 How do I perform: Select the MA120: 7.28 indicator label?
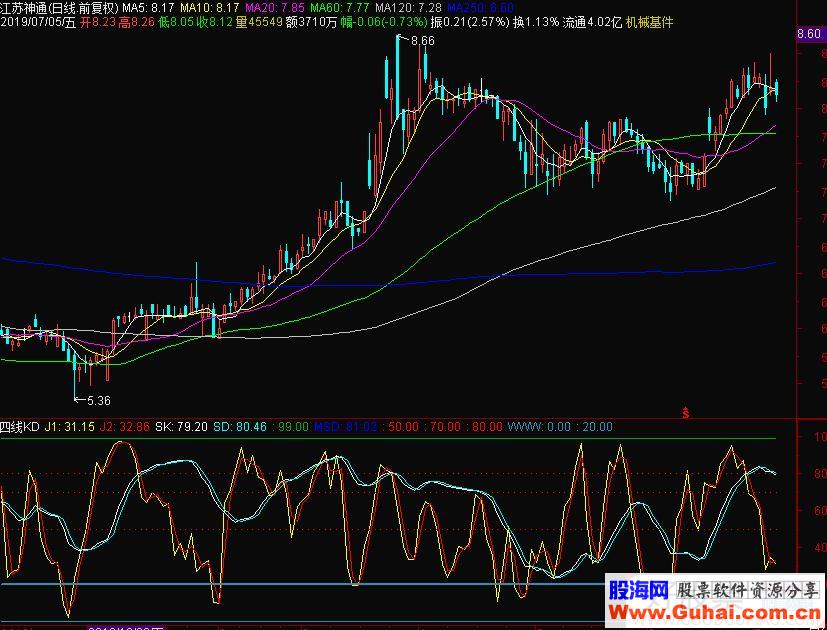click(408, 8)
